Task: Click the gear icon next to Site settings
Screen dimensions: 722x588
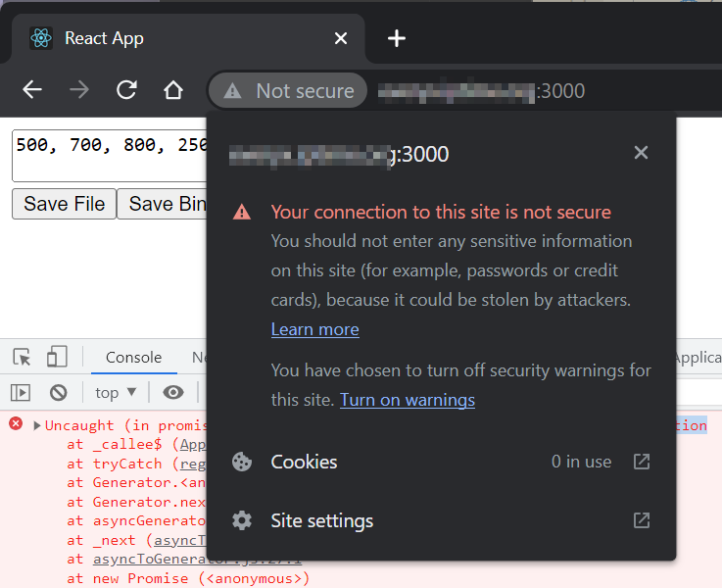Action: tap(242, 520)
